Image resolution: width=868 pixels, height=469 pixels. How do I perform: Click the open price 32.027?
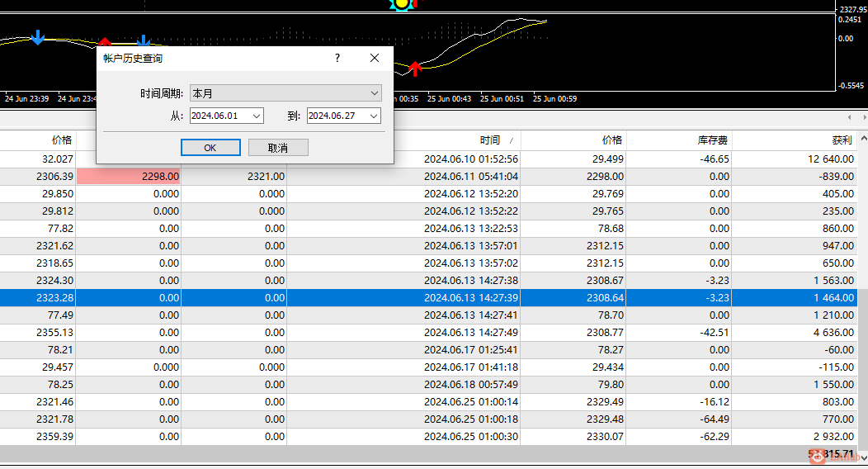(x=58, y=159)
